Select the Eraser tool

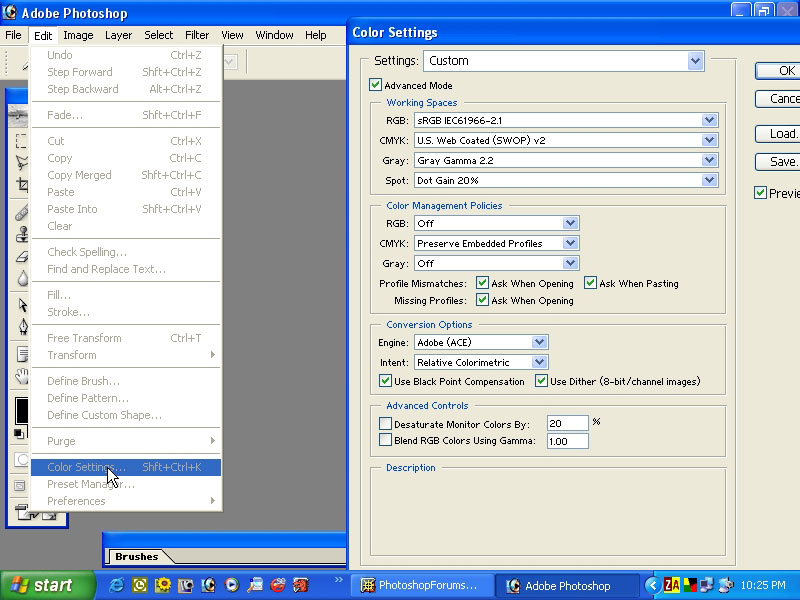pos(22,256)
